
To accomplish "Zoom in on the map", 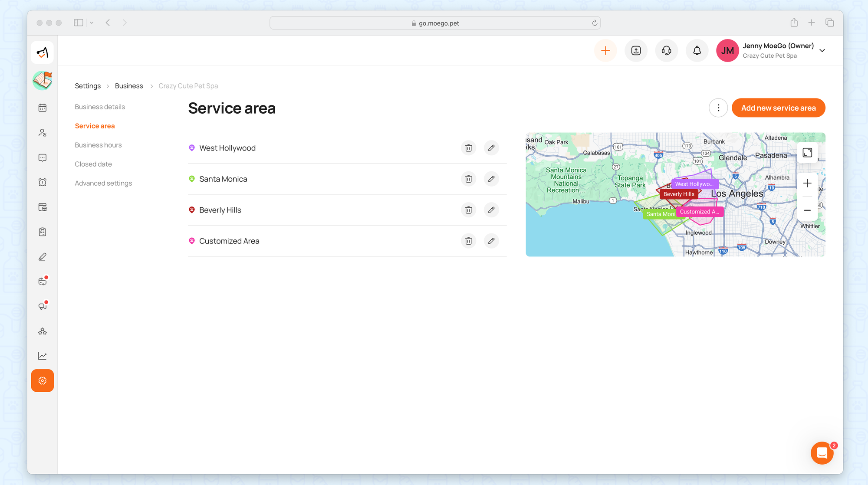I will point(807,184).
